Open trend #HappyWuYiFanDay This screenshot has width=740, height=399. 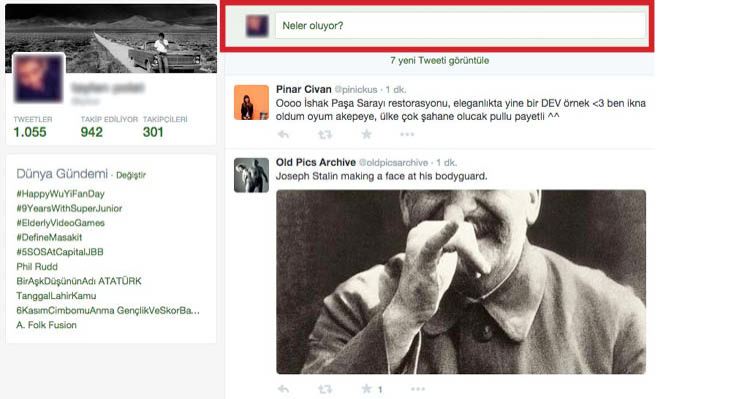click(60, 194)
